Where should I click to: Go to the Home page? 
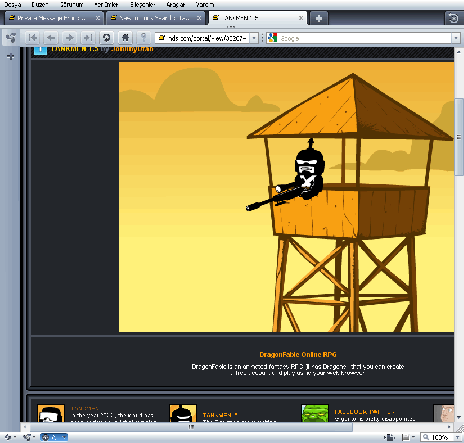(x=125, y=38)
